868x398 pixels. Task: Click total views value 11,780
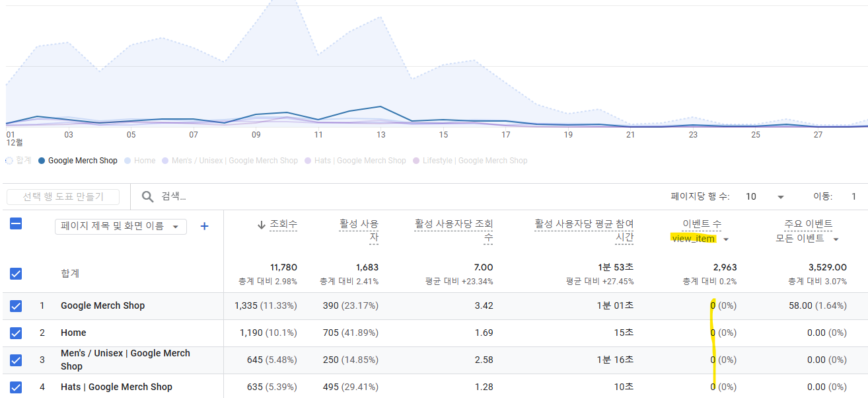pyautogui.click(x=283, y=267)
